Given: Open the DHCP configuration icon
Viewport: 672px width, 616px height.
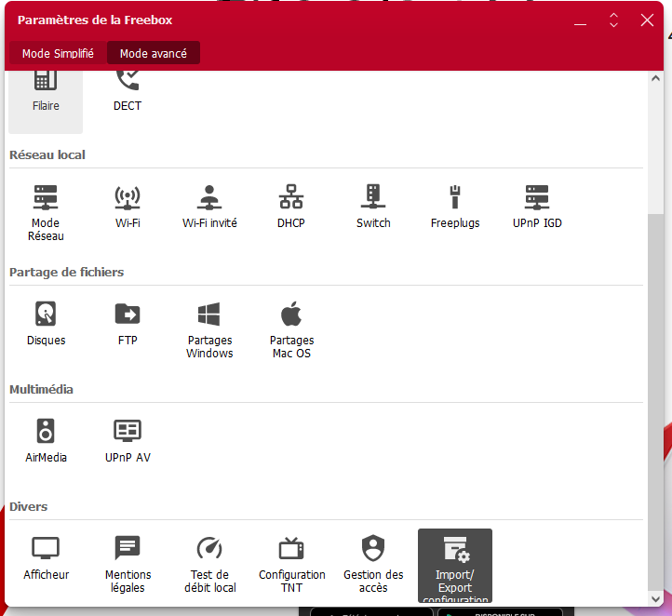Looking at the screenshot, I should [291, 206].
